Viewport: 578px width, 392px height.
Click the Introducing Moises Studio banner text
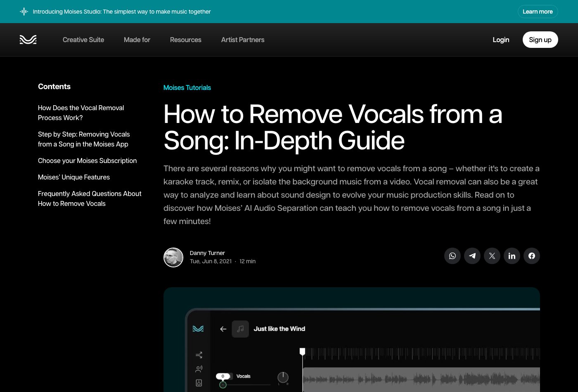coord(122,12)
